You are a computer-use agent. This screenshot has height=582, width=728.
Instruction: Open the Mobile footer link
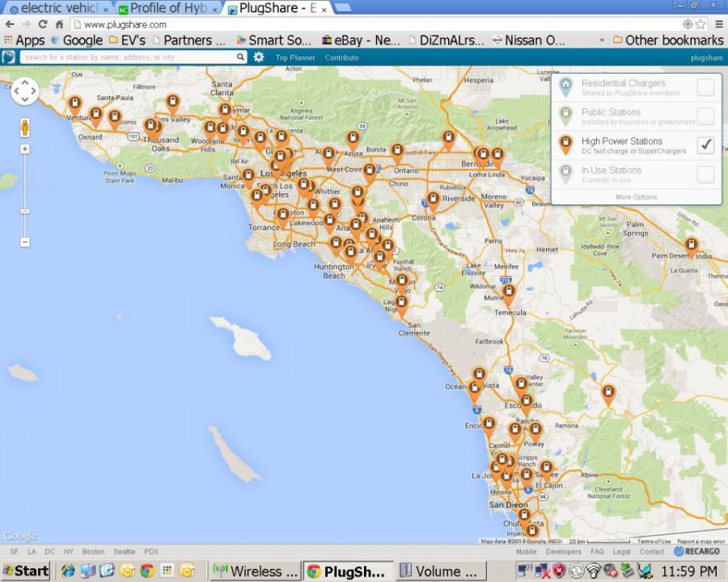527,551
